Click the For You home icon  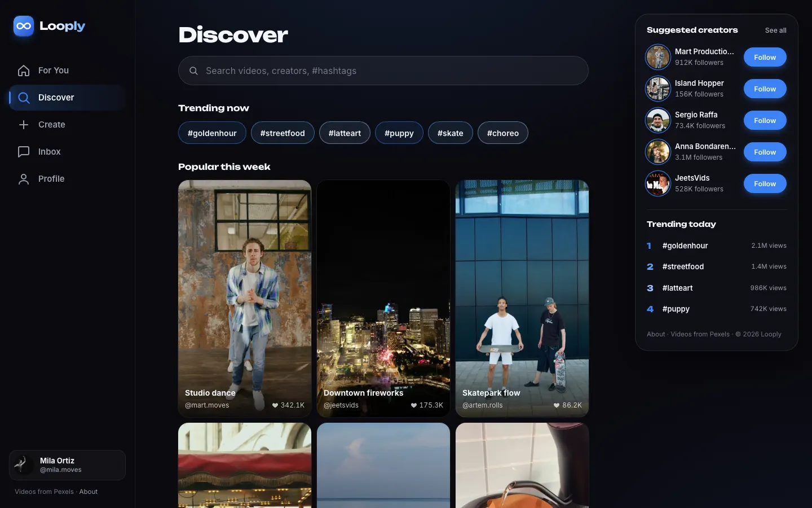[24, 71]
